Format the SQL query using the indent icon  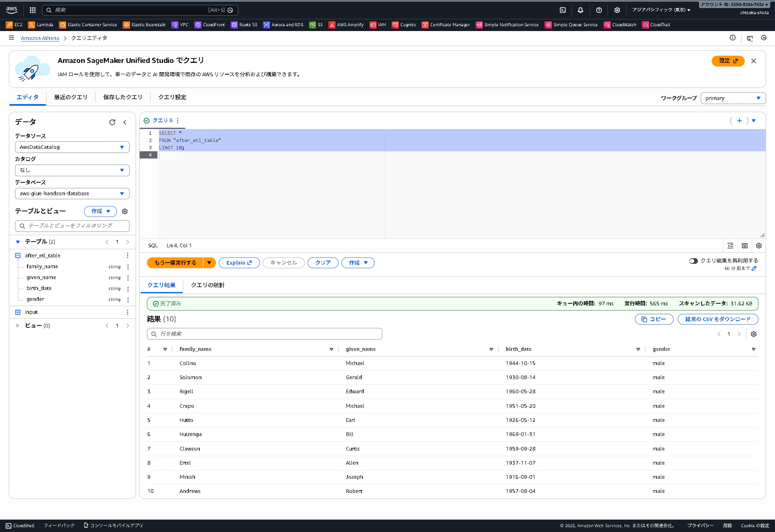coord(730,245)
